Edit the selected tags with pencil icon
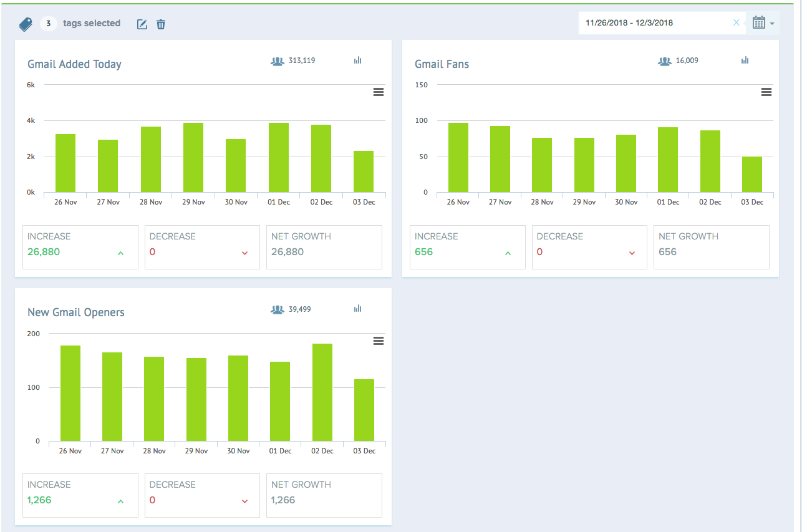 (x=142, y=24)
